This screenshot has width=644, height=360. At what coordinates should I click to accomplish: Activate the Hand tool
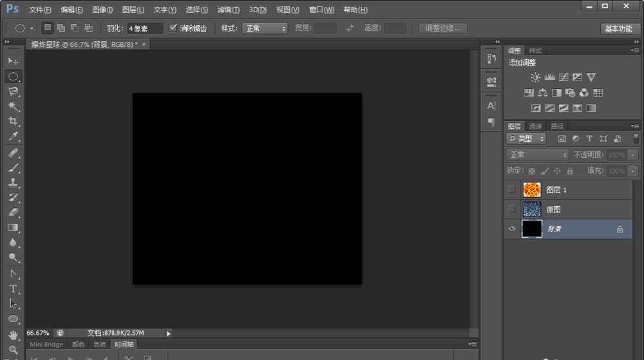tap(13, 335)
